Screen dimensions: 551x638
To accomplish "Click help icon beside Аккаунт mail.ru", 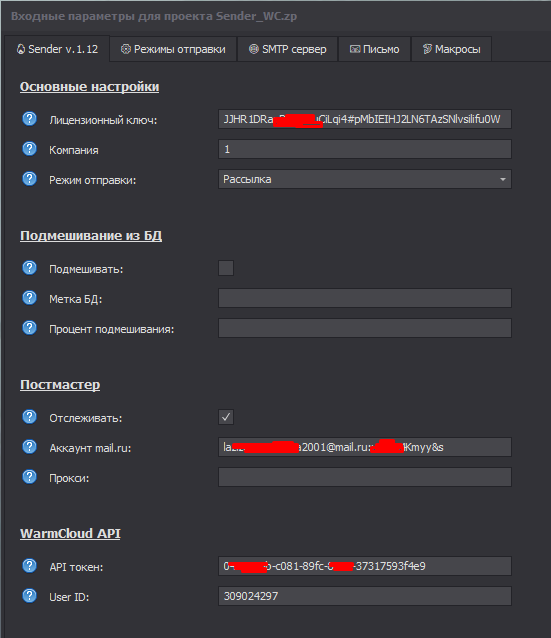I will tap(29, 447).
